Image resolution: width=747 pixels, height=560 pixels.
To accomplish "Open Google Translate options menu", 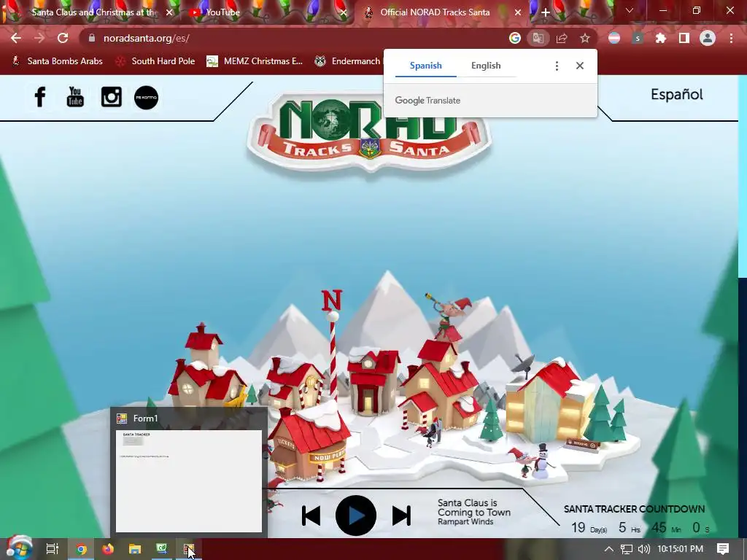I will 557,66.
